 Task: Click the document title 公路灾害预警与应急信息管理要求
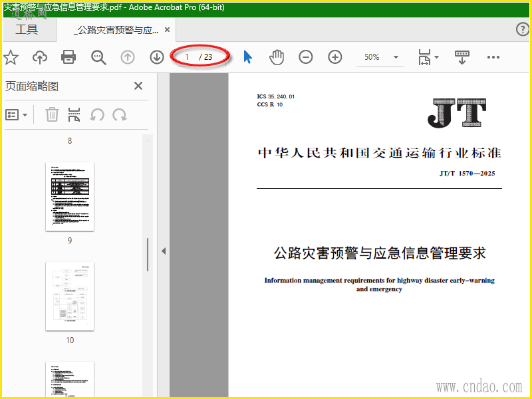[380, 253]
